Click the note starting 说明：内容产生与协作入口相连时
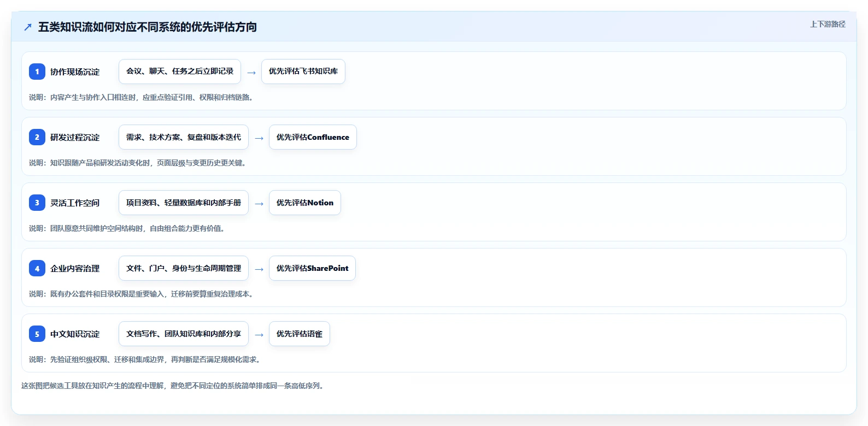The width and height of the screenshot is (868, 426). click(141, 97)
